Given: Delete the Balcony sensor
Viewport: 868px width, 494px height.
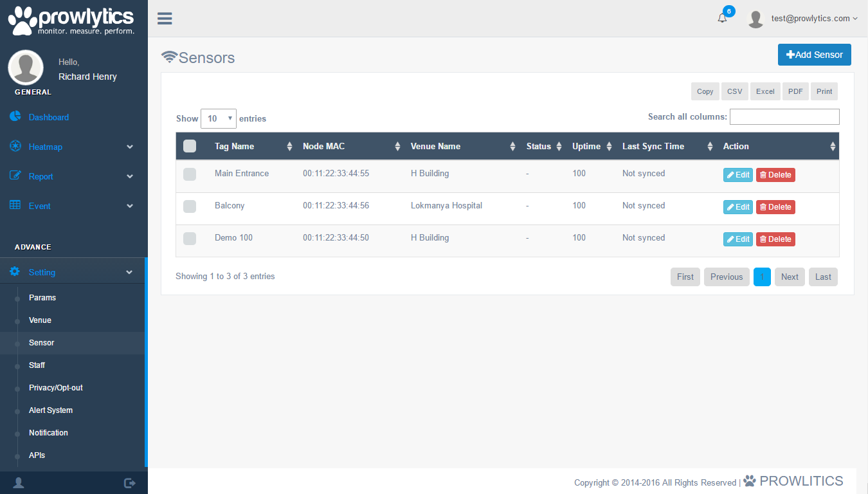Looking at the screenshot, I should tap(775, 207).
